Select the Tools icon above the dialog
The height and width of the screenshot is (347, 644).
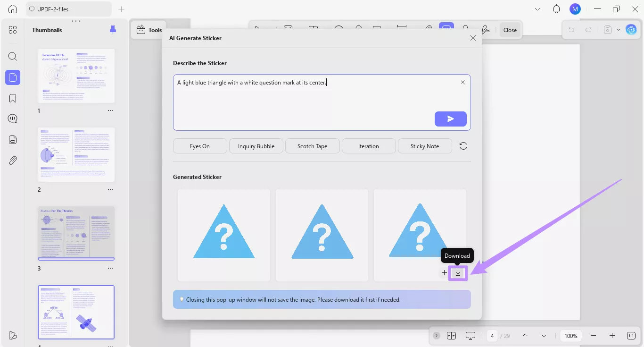(x=140, y=29)
